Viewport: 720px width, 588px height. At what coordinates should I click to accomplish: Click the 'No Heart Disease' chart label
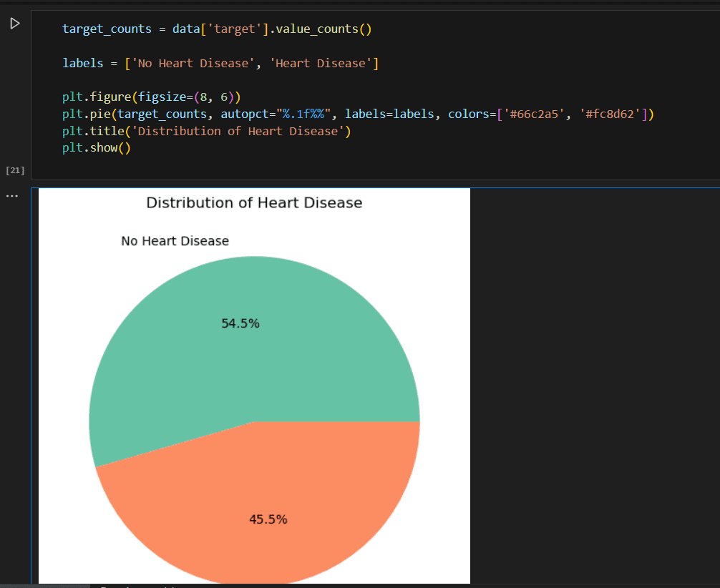175,241
